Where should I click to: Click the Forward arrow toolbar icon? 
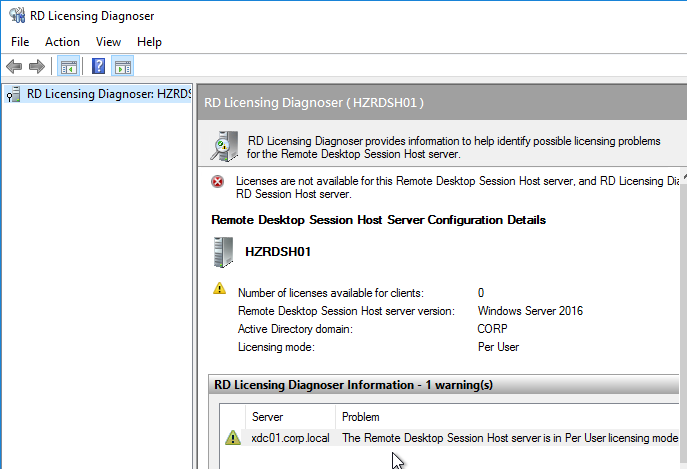tap(37, 67)
